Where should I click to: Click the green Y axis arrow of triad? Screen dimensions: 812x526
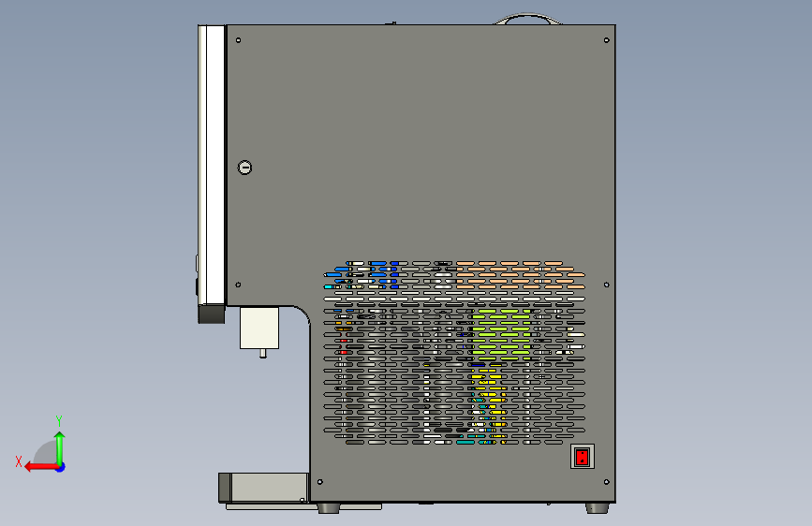pyautogui.click(x=60, y=447)
